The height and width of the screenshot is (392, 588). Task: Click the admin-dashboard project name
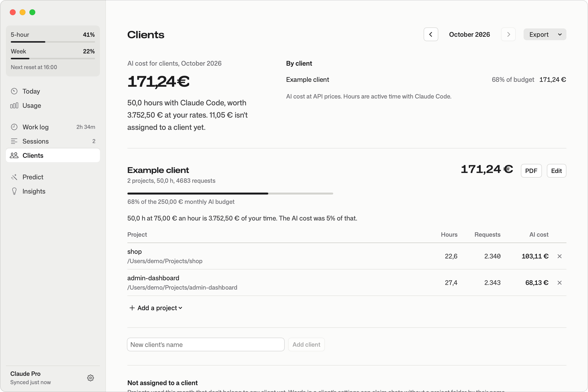pos(153,278)
